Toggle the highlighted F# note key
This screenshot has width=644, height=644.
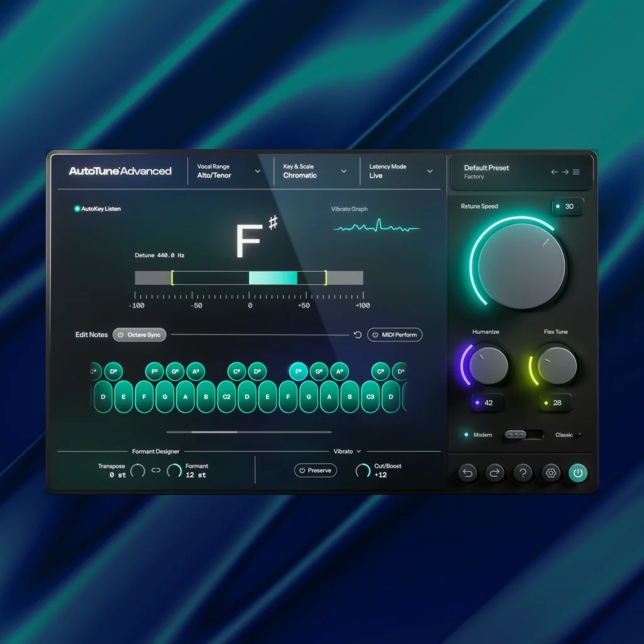coord(299,371)
